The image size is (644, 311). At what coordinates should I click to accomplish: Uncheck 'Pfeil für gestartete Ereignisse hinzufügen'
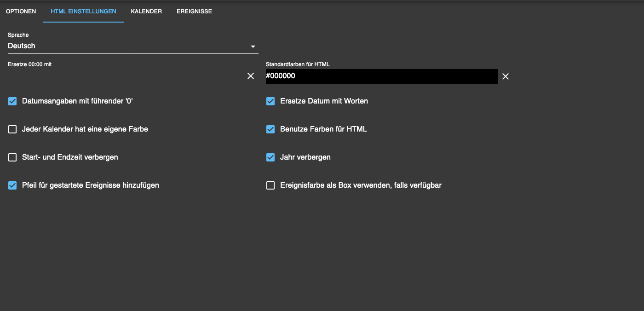12,185
